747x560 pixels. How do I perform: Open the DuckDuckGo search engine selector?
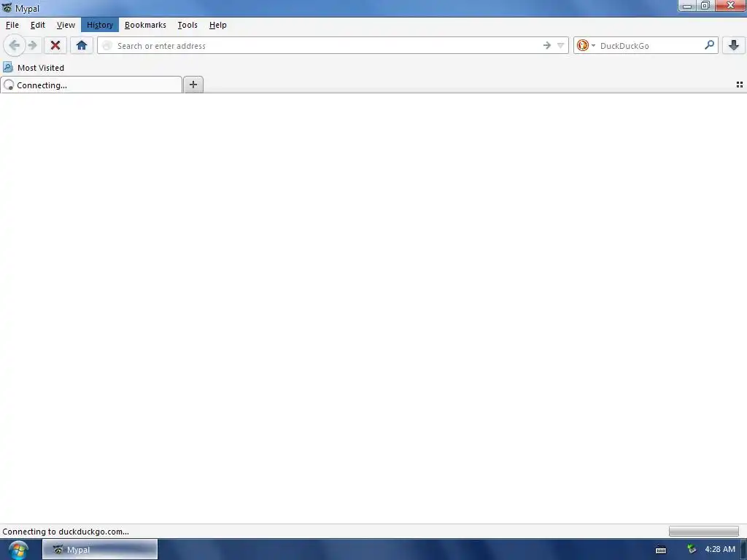(x=586, y=46)
